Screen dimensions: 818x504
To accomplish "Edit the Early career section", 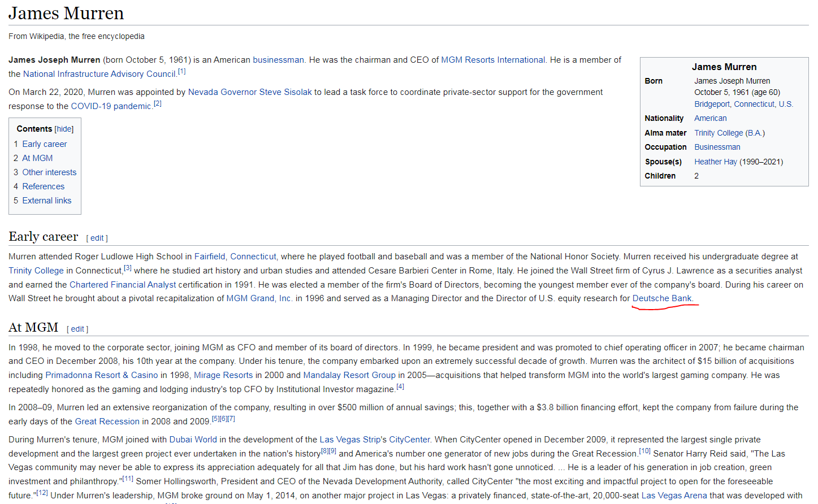I will coord(97,238).
